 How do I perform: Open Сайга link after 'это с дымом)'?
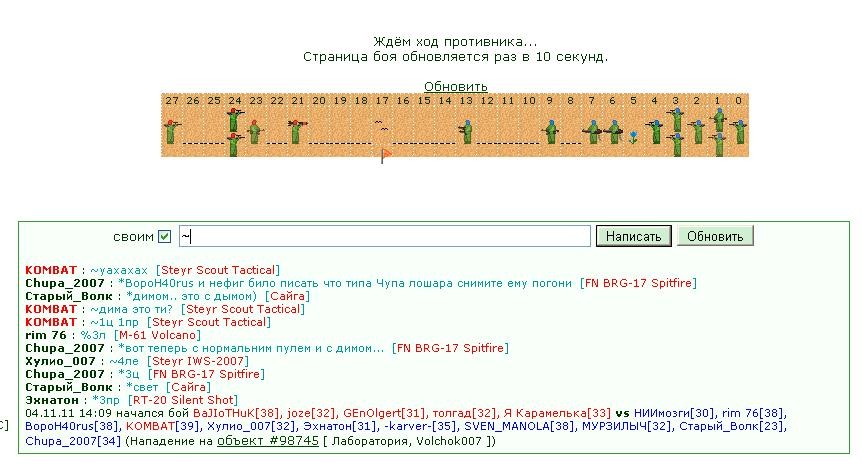tap(288, 296)
